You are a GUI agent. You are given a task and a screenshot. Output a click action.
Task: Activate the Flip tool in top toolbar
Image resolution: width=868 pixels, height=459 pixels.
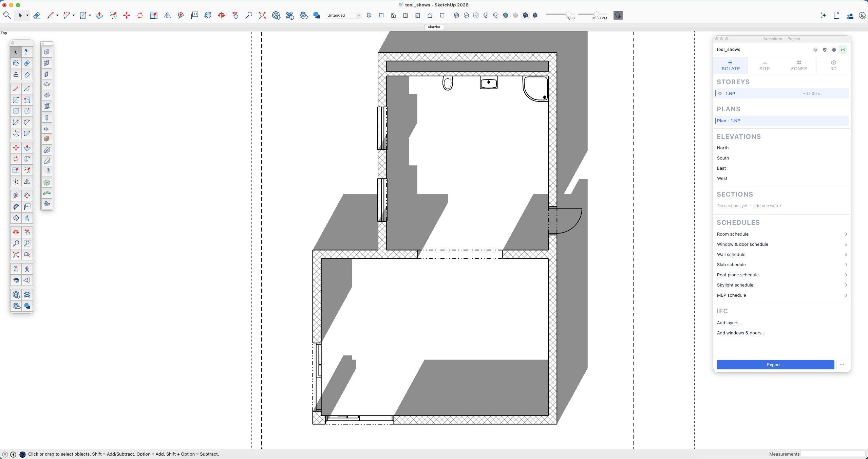pos(167,15)
